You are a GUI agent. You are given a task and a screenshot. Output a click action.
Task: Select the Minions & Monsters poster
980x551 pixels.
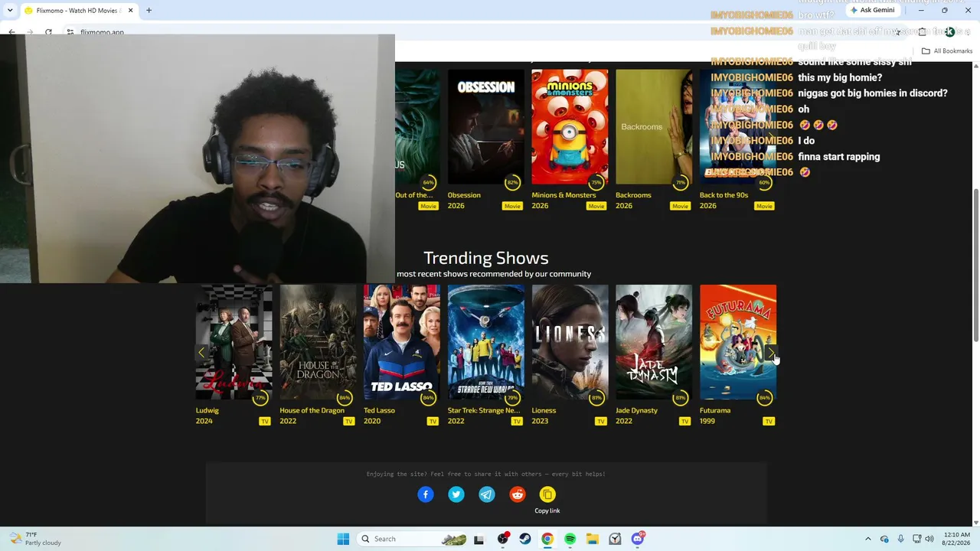point(570,127)
